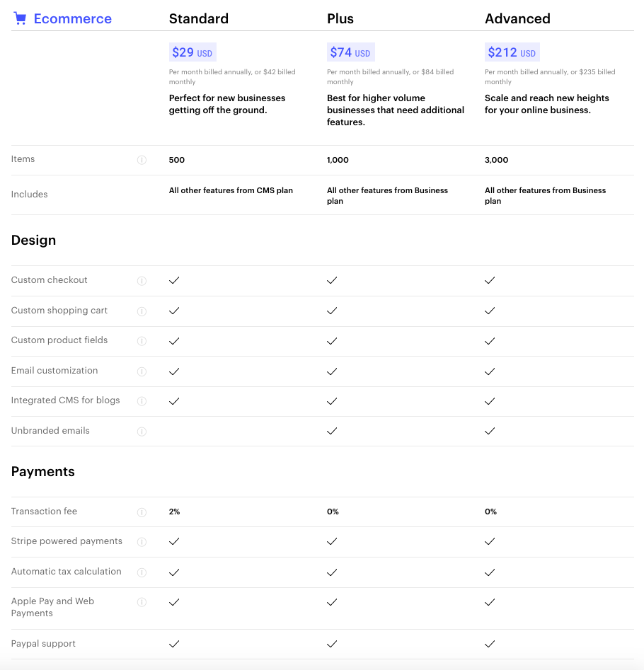The image size is (644, 670).
Task: Click the Apple Pay and Web Payments info icon
Action: [x=142, y=602]
